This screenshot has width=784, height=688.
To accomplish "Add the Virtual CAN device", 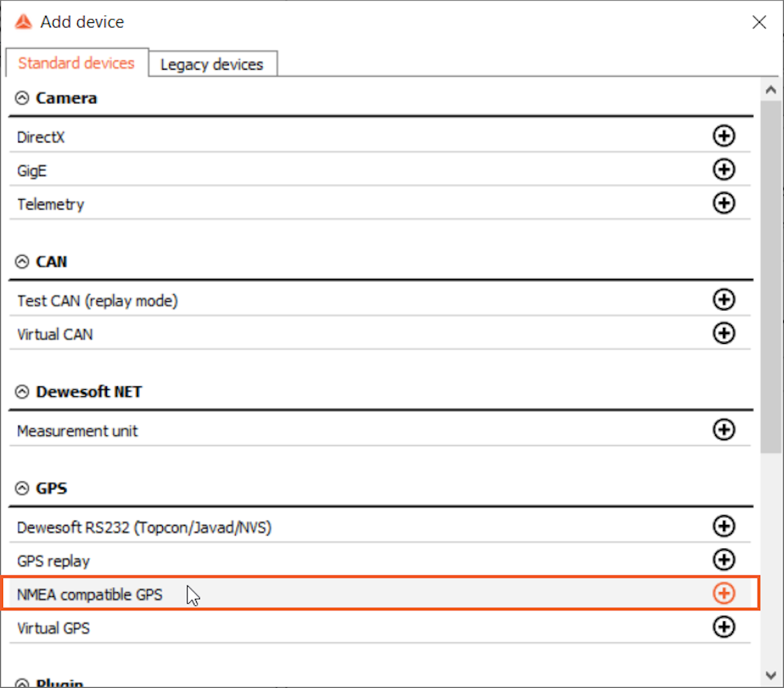I will [724, 333].
